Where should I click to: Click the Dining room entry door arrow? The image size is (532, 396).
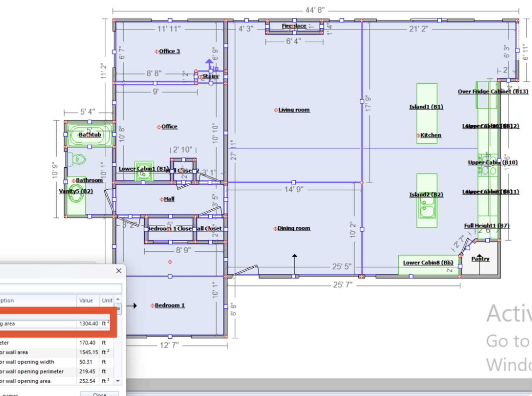[x=295, y=264]
